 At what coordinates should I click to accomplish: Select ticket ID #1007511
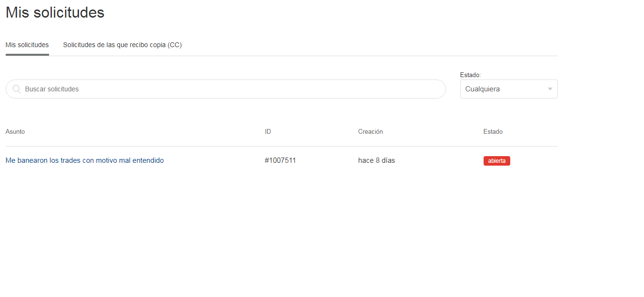tap(280, 160)
